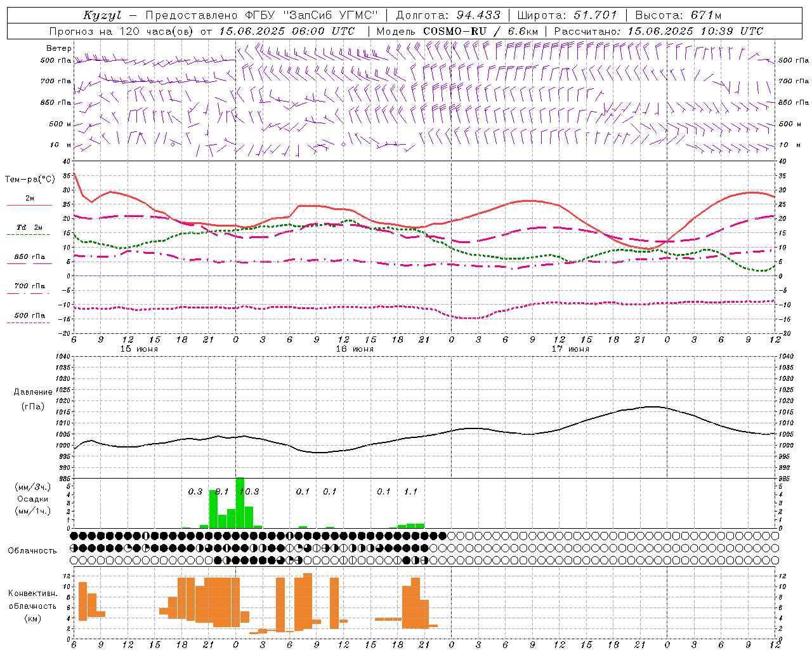Click the precipitation amount label 0.3
Image resolution: width=812 pixels, height=650 pixels.
click(195, 491)
